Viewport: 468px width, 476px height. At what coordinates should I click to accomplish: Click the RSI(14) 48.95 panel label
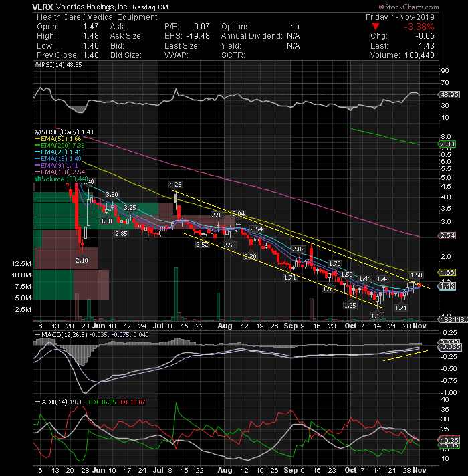62,65
